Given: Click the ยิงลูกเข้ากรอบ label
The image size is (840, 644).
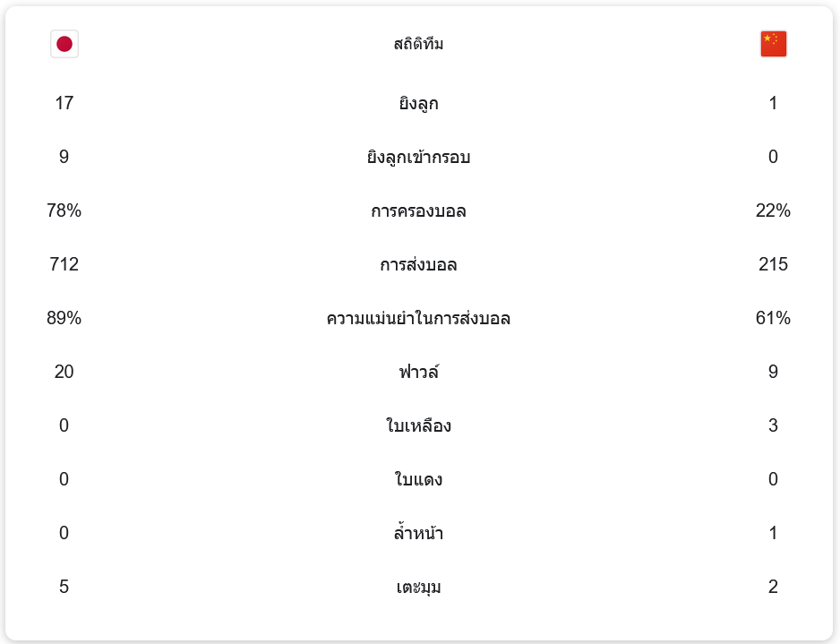Looking at the screenshot, I should pos(418,157).
